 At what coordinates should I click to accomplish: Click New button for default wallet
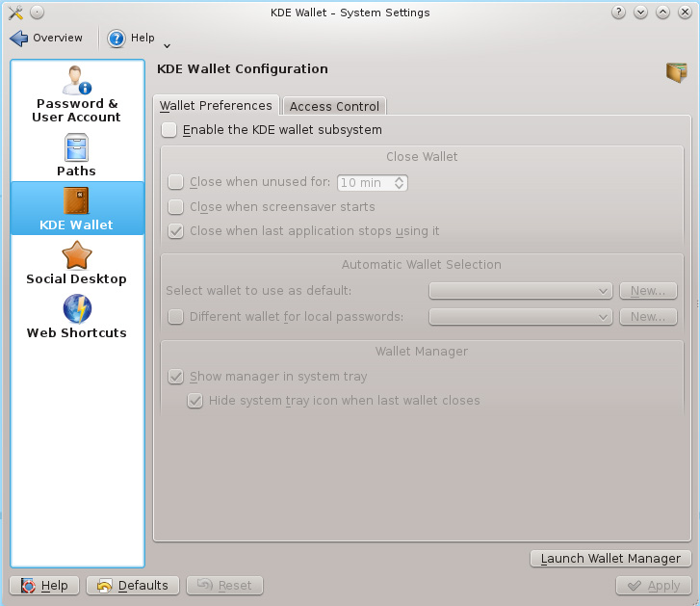tap(648, 291)
